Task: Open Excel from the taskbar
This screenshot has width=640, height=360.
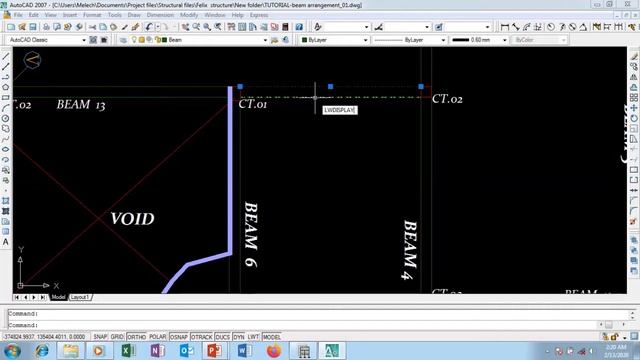Action: point(128,351)
